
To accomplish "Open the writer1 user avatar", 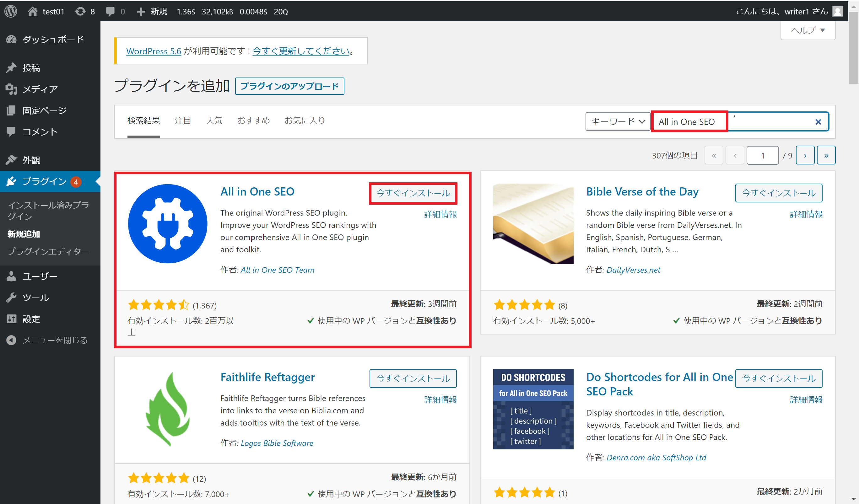I will click(x=838, y=11).
